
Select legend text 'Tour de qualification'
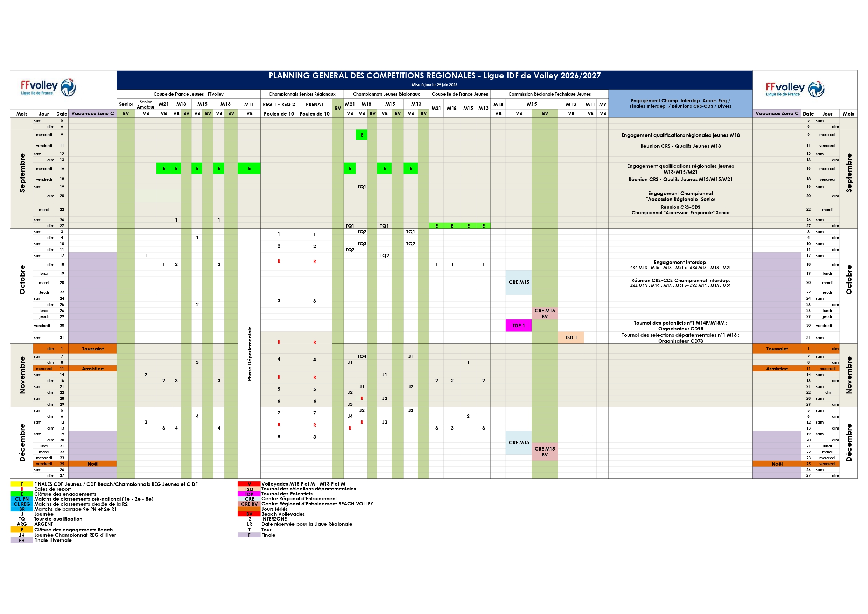click(58, 519)
